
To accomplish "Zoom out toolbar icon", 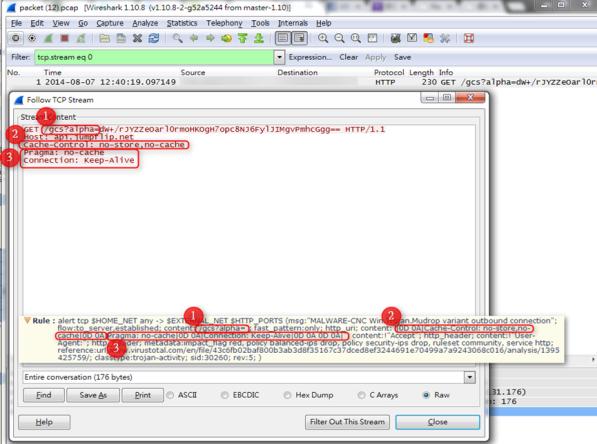I will coord(339,38).
